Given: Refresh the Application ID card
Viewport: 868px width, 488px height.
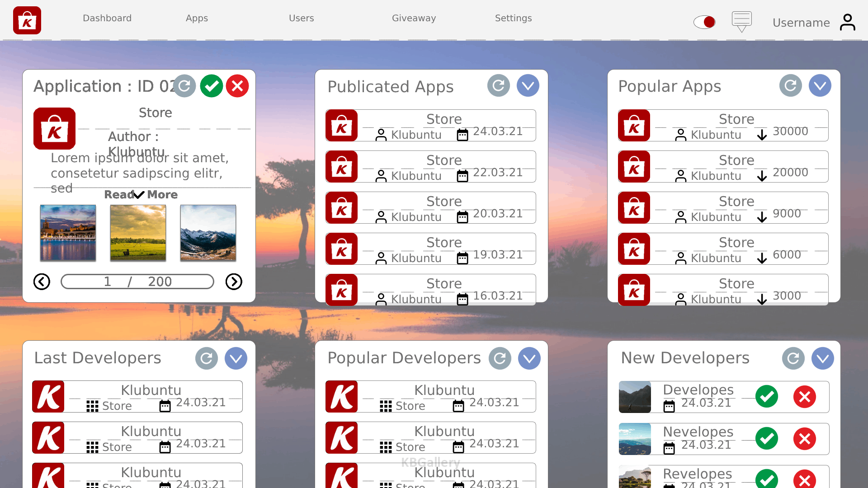Looking at the screenshot, I should coord(184,86).
